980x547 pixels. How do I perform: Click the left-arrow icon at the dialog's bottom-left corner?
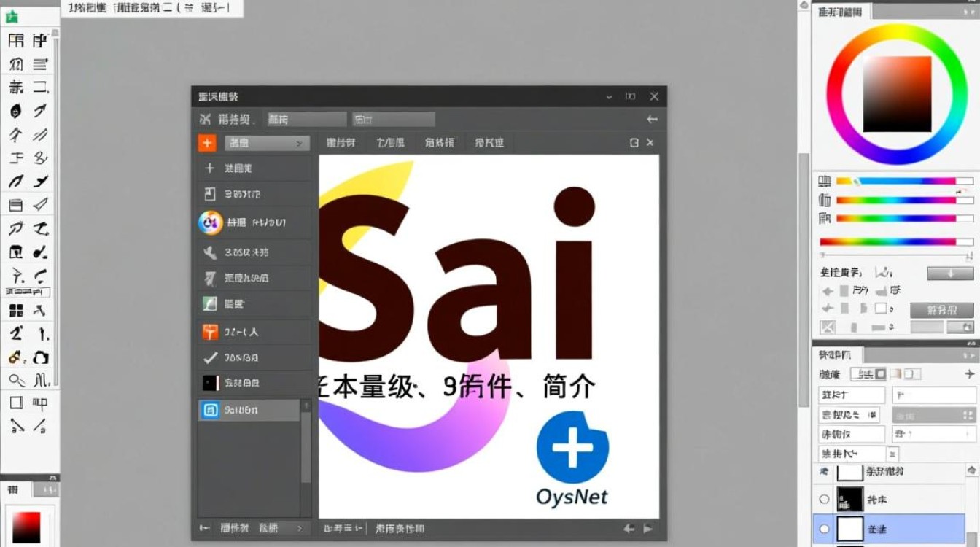click(x=205, y=528)
